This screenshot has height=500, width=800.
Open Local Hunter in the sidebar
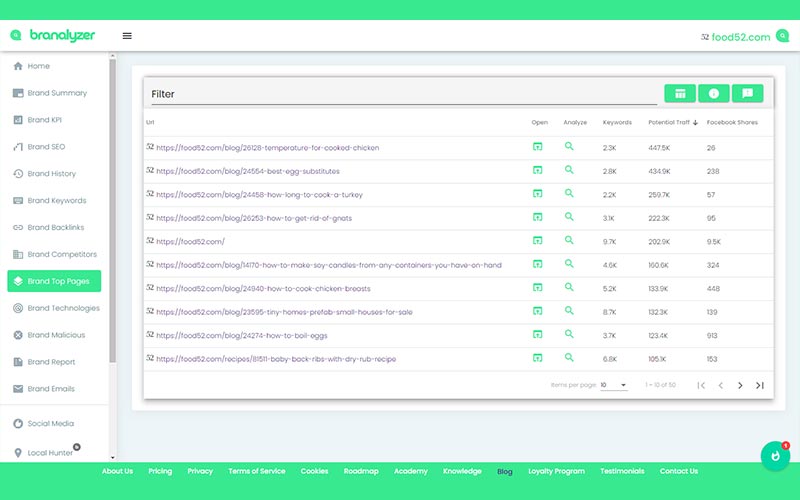point(43,453)
